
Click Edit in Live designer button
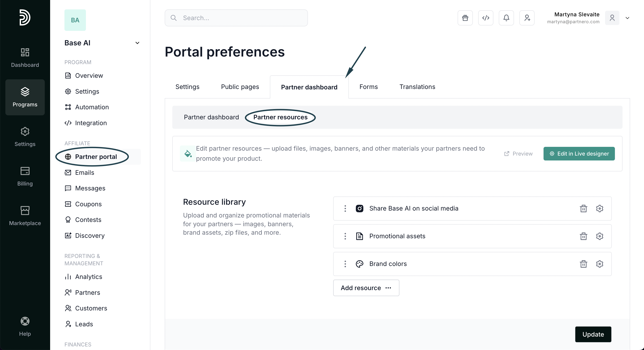[x=579, y=154]
